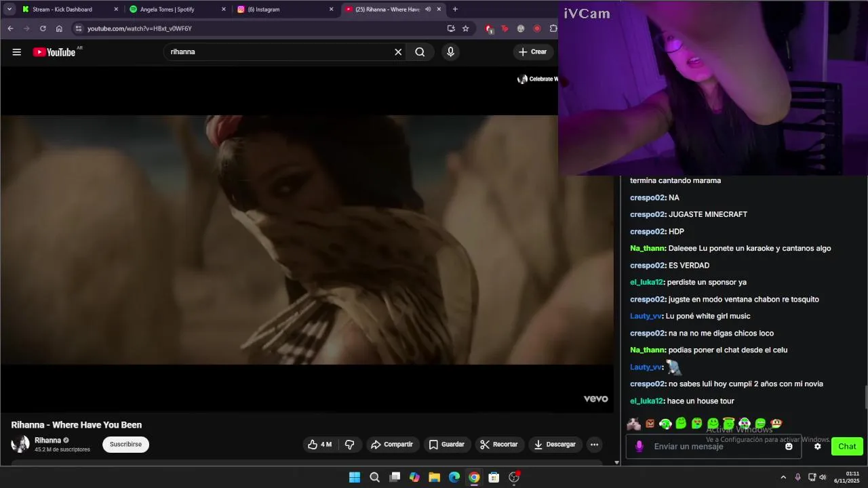Mute the Rihanna tab audio icon
The image size is (868, 488).
(428, 9)
